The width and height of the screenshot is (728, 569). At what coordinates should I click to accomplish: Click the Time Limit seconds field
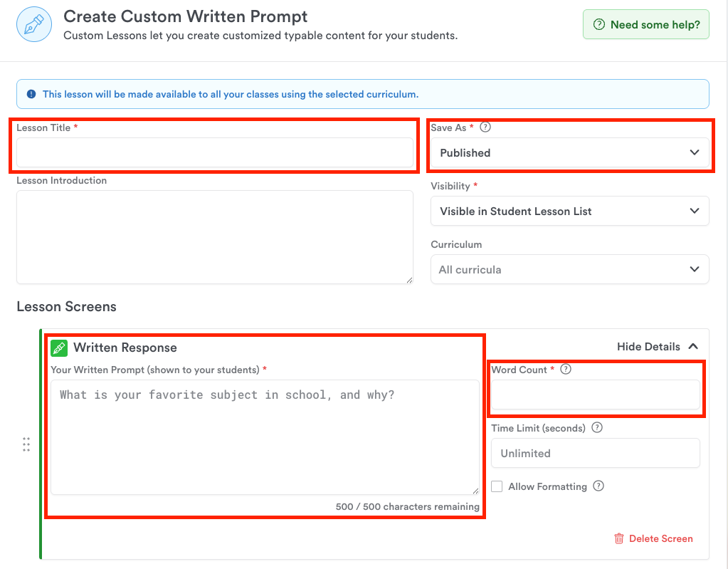tap(595, 453)
